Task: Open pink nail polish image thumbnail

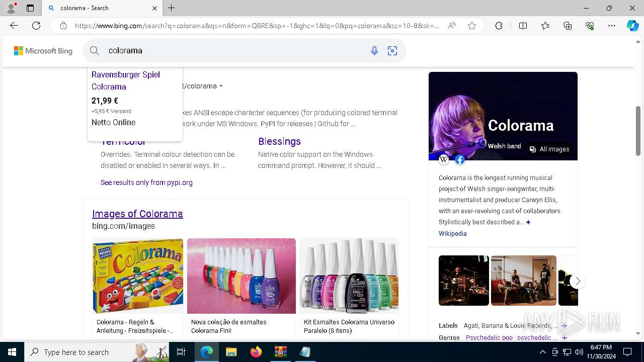Action: point(242,276)
